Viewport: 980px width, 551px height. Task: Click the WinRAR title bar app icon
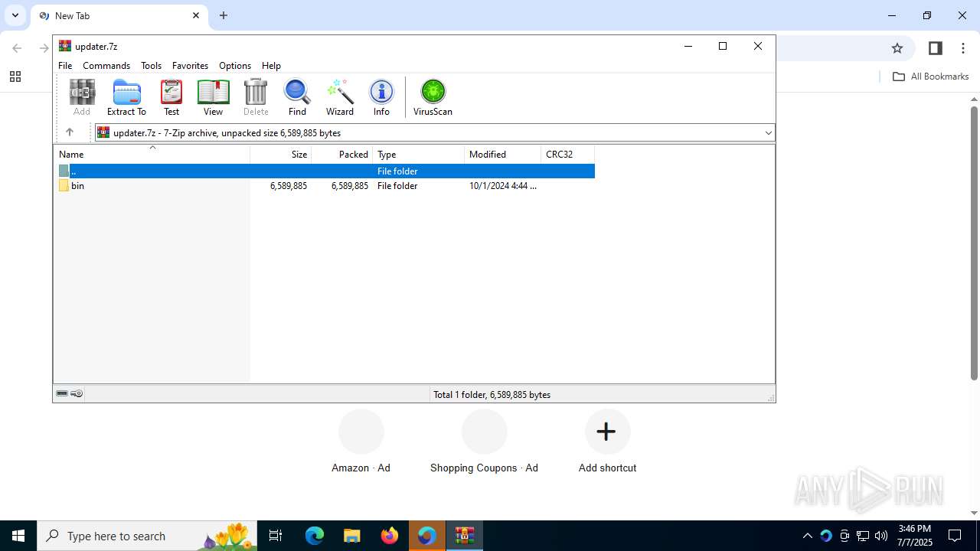[65, 46]
